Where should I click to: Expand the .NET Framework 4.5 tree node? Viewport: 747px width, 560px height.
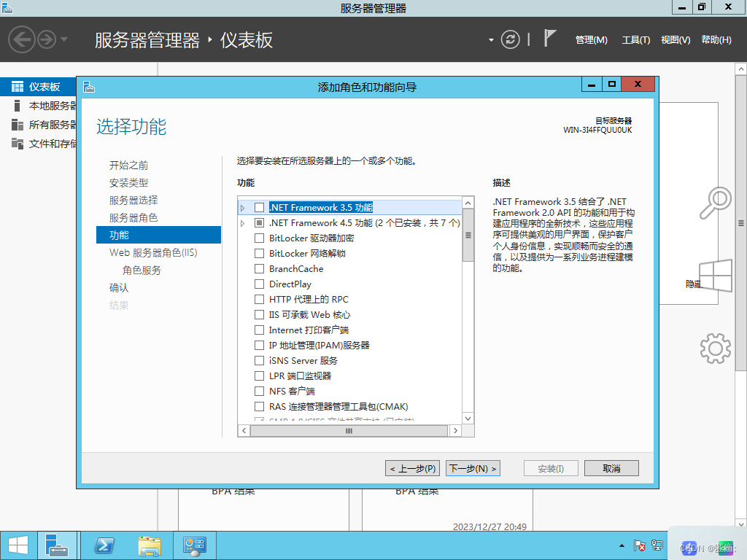click(x=243, y=223)
